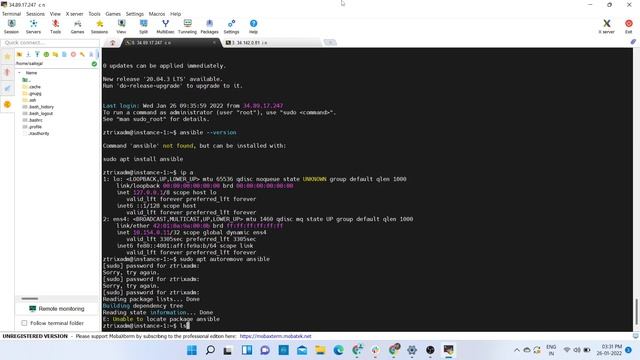Click the red Exit toolbar icon
640x360 pixels.
(x=629, y=27)
